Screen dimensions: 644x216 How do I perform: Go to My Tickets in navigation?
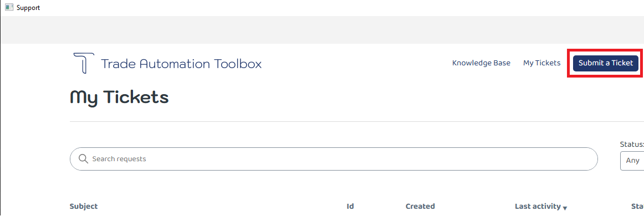pyautogui.click(x=541, y=63)
